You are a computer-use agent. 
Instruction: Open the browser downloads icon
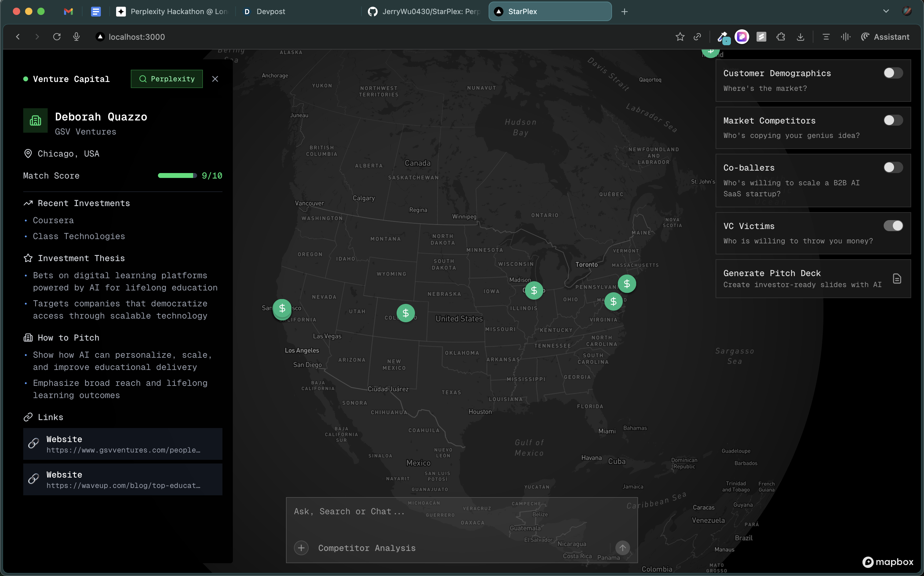pyautogui.click(x=800, y=37)
